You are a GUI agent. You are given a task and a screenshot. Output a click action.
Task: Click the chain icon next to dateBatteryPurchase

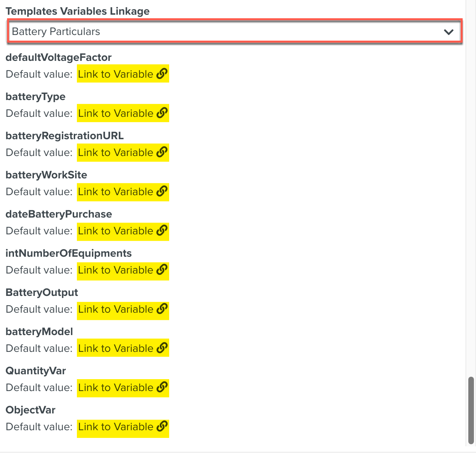(162, 231)
